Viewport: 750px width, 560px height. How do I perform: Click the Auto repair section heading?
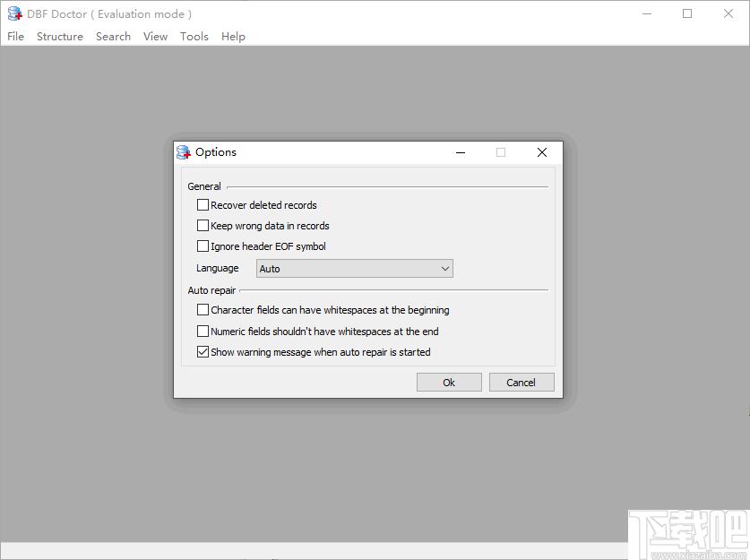click(211, 290)
